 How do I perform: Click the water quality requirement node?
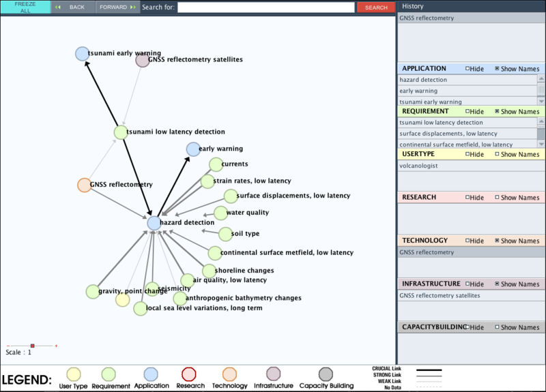tap(220, 213)
